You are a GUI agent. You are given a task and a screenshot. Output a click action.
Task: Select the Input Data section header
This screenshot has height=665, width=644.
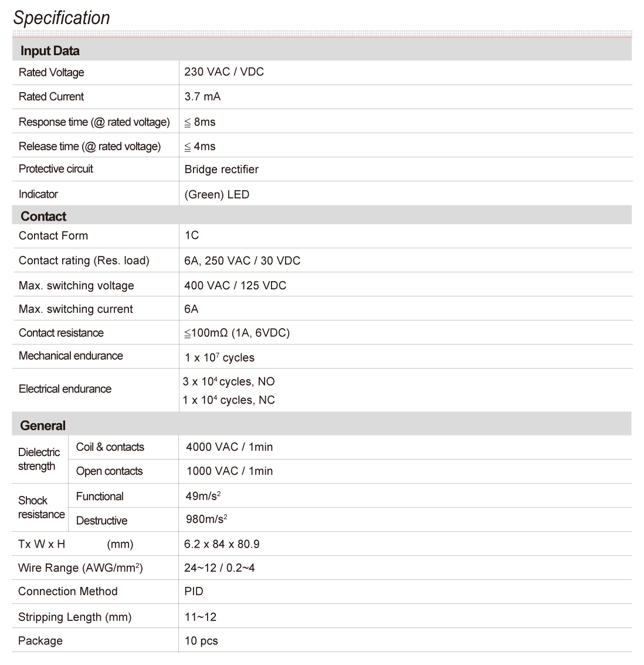(50, 51)
